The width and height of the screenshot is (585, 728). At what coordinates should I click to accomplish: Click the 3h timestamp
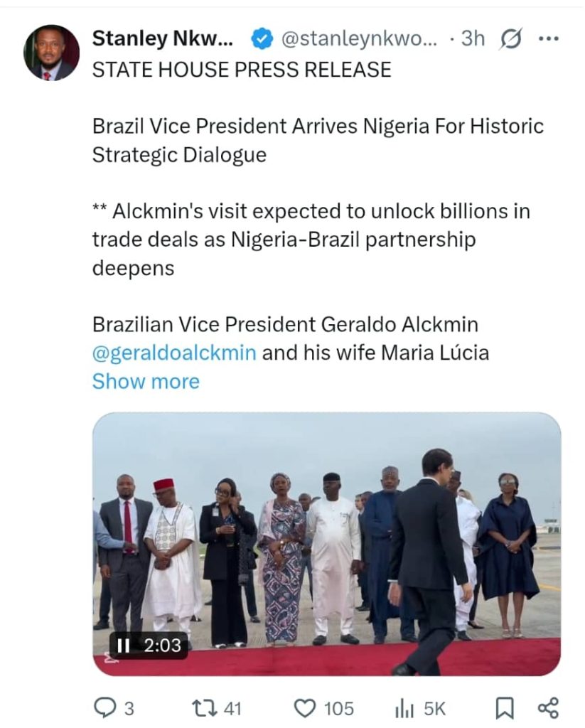pyautogui.click(x=473, y=38)
